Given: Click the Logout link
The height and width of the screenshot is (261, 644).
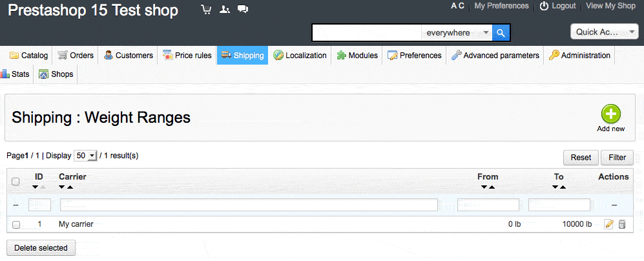Looking at the screenshot, I should pyautogui.click(x=558, y=6).
